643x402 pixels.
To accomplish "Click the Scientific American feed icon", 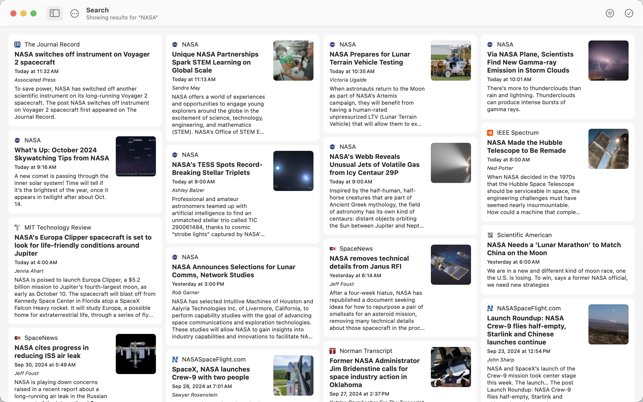I will click(x=490, y=235).
